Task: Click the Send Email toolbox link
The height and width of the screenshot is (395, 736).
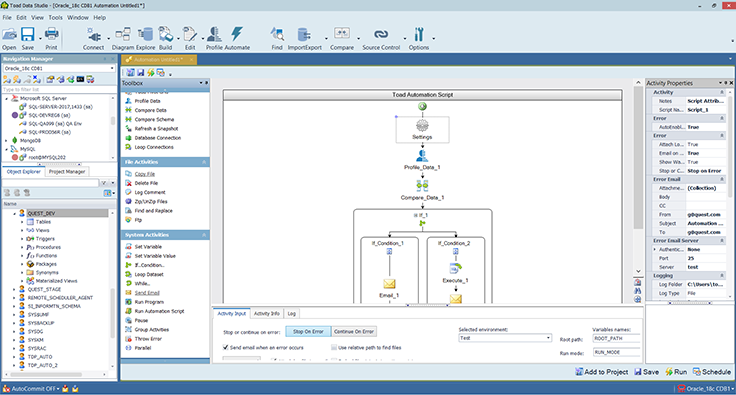Action: click(x=147, y=293)
